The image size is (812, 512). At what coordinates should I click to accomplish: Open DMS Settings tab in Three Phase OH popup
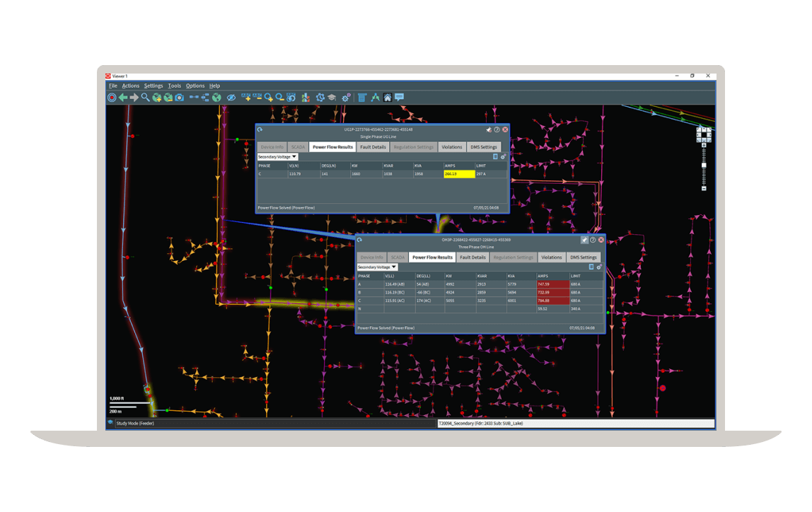[584, 257]
